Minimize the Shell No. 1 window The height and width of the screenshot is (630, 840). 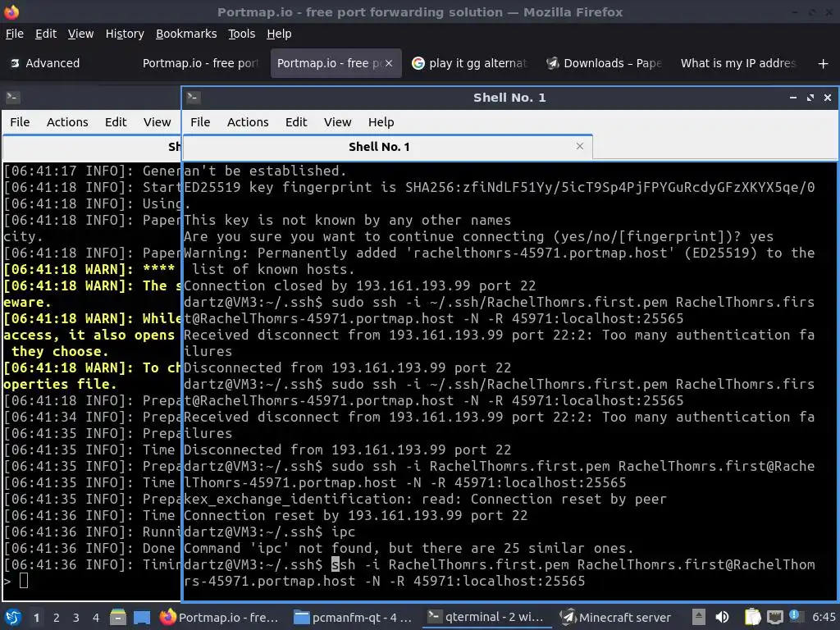793,98
